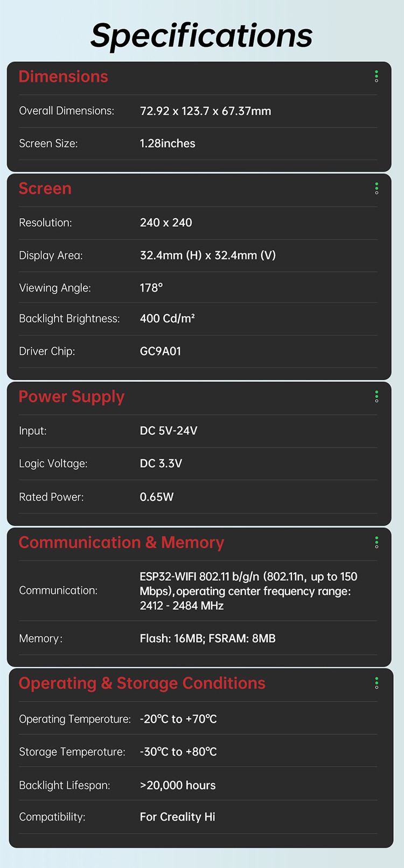The image size is (404, 868).
Task: Click the 240 x 240 resolution value
Action: 166,223
